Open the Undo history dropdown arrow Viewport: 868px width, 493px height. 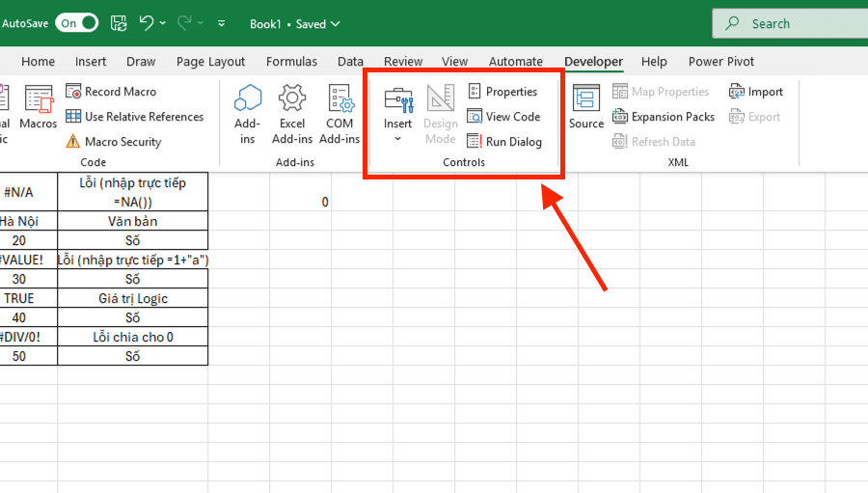163,23
